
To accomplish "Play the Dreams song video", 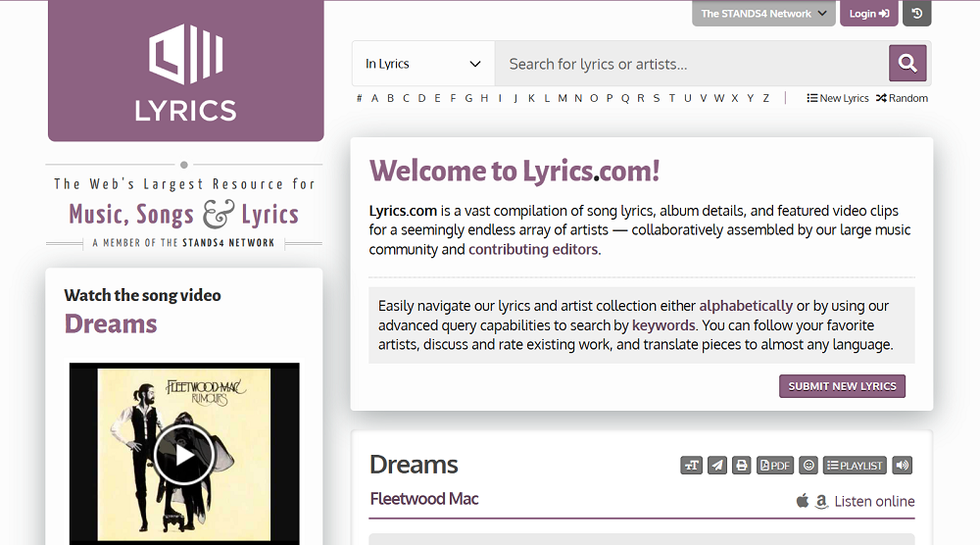I will (x=184, y=455).
